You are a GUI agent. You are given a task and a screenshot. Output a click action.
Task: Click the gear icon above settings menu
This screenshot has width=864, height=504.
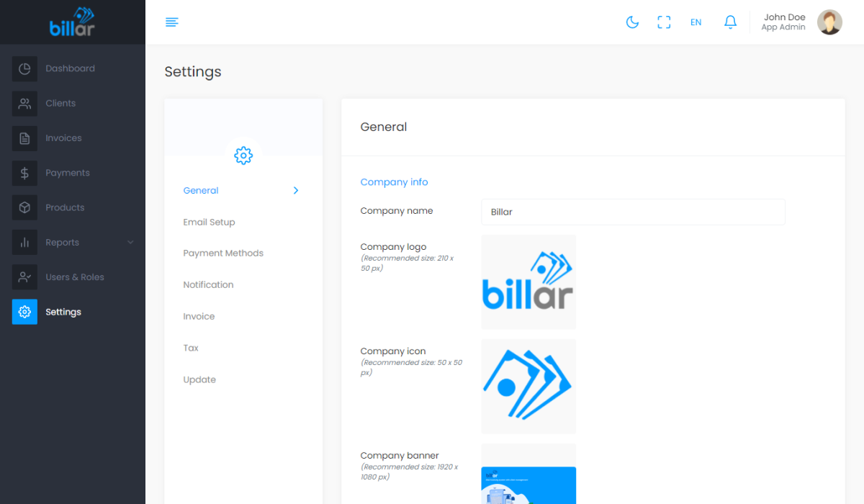pos(243,155)
